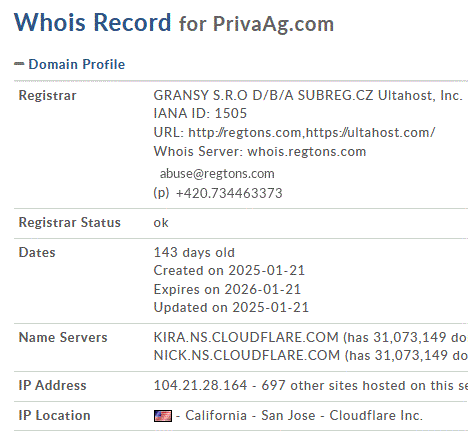Click the registrar phone number +420.734463373
Image resolution: width=469 pixels, height=436 pixels.
pos(229,193)
